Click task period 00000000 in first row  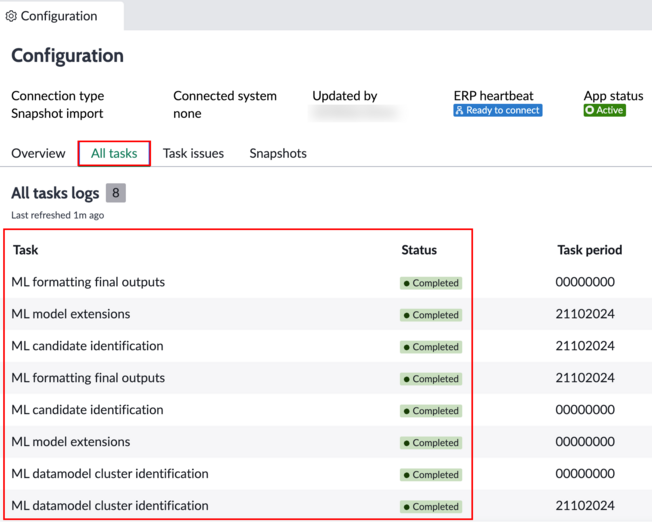pyautogui.click(x=585, y=282)
